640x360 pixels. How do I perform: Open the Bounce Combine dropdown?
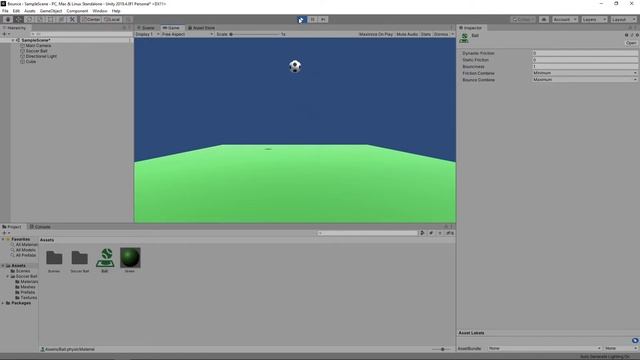(x=584, y=80)
